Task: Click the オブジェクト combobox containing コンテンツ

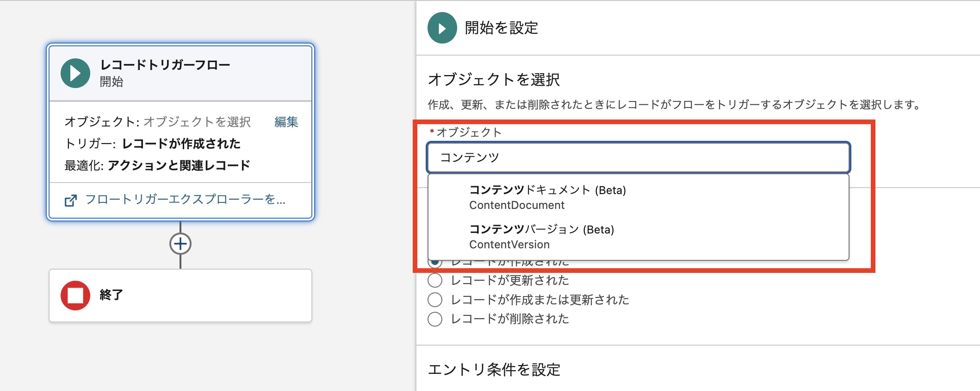Action: (x=638, y=158)
